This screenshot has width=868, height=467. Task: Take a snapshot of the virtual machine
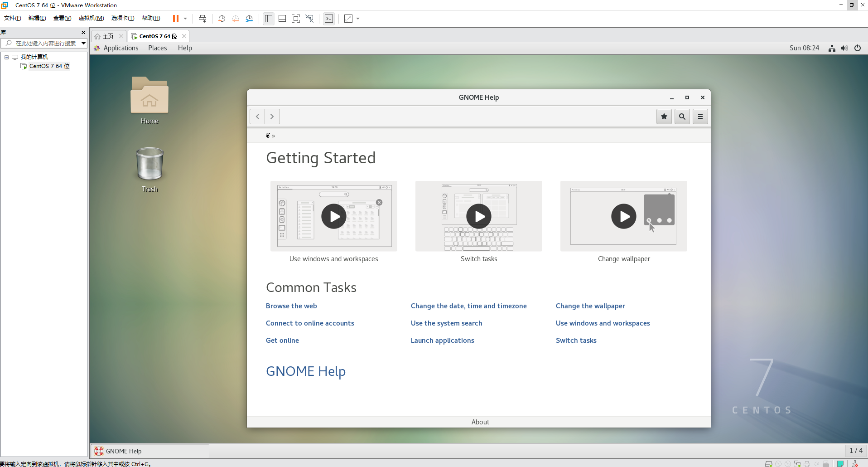222,19
